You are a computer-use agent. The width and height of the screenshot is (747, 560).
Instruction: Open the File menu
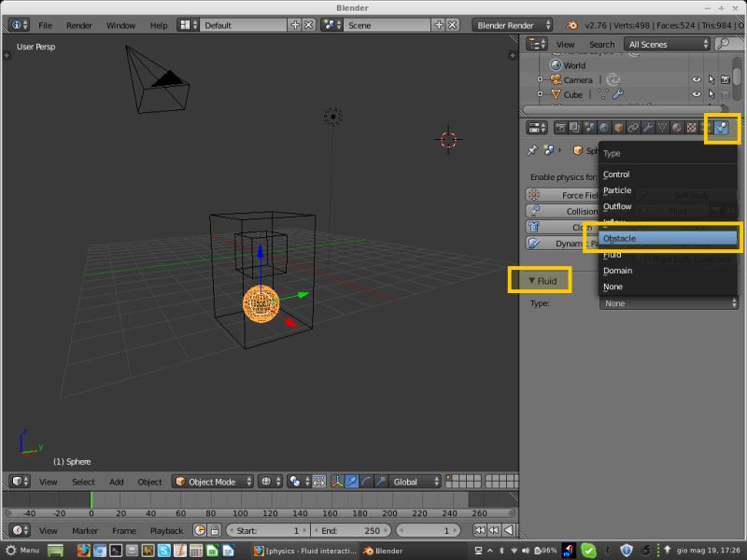click(45, 25)
